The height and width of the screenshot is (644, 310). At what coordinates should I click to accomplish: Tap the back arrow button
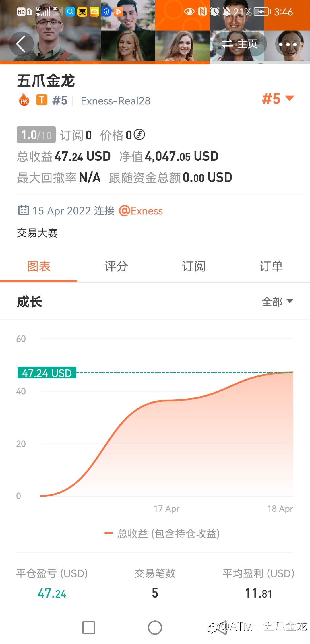click(21, 44)
